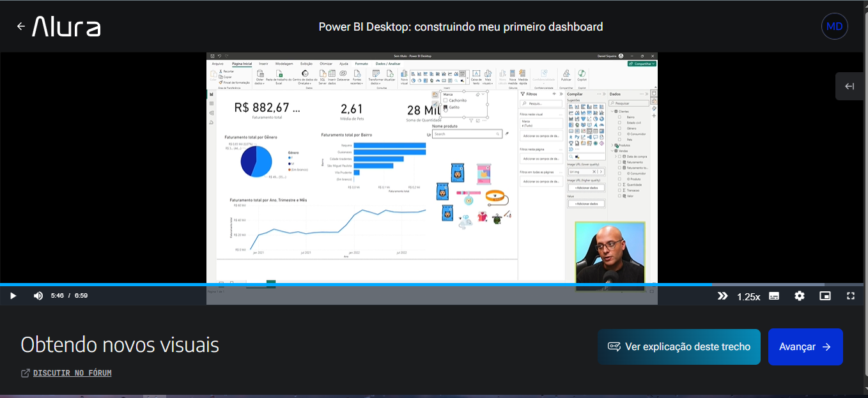Open the MD user profile avatar

pyautogui.click(x=835, y=26)
